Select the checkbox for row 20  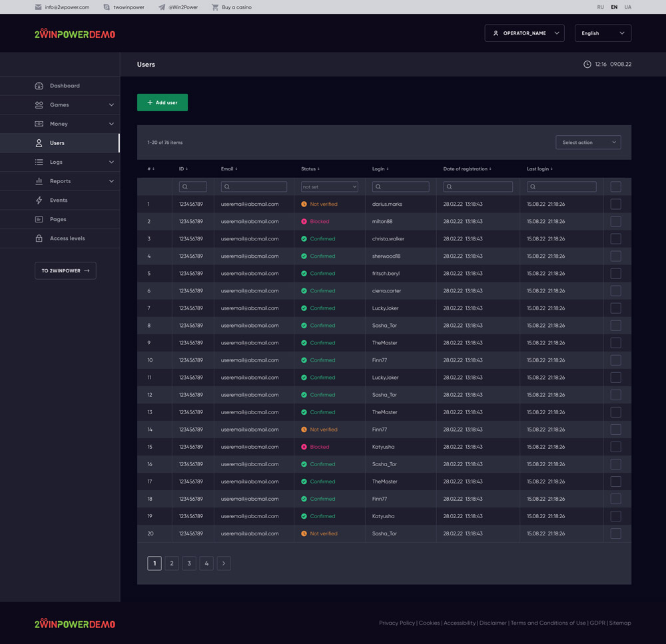(x=615, y=533)
